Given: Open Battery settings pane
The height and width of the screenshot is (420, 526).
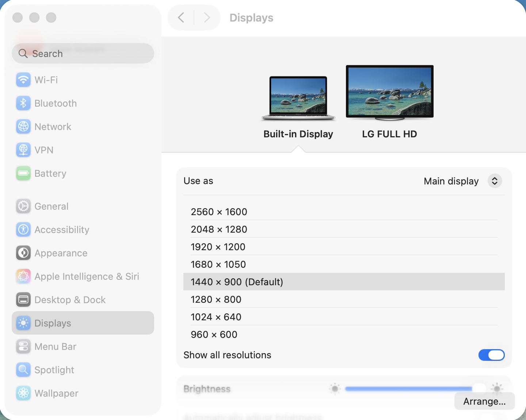Looking at the screenshot, I should (x=83, y=173).
